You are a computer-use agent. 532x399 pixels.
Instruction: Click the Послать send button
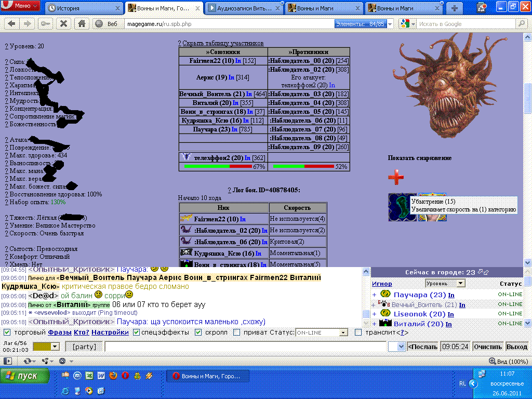tap(423, 347)
